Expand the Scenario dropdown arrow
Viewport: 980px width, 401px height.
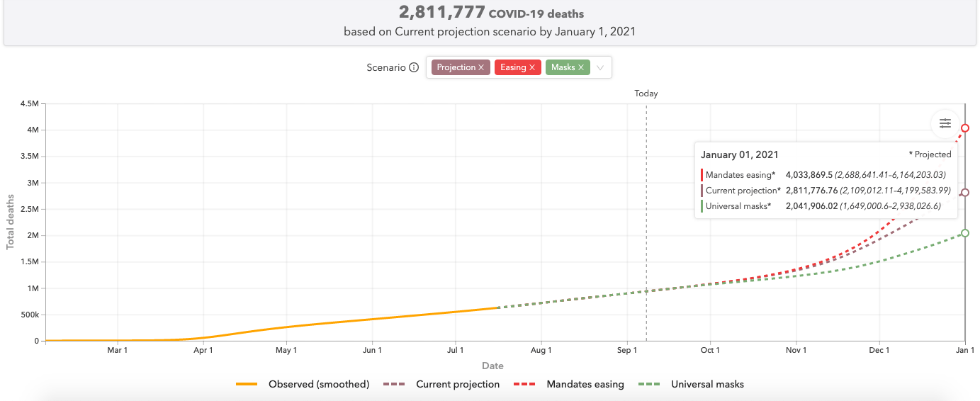(600, 68)
